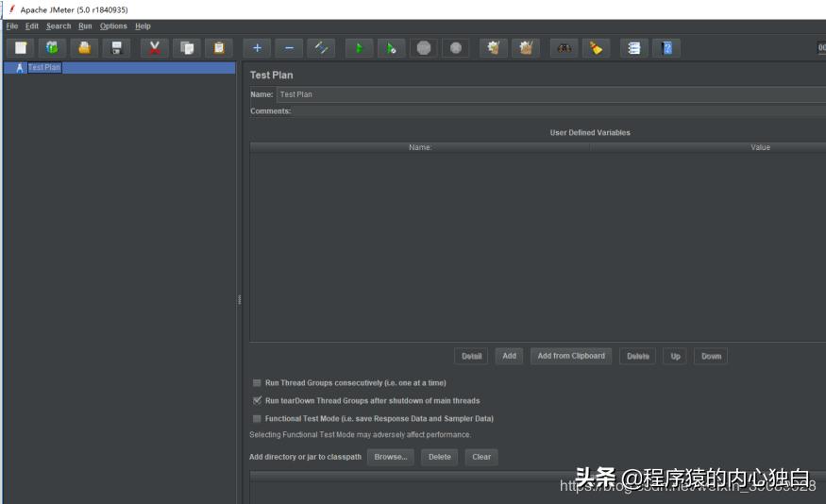826x504 pixels.
Task: Open the Options menu
Action: pyautogui.click(x=113, y=25)
